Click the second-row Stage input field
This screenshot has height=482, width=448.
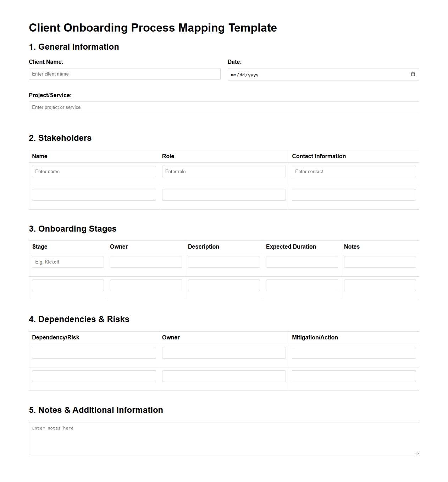67,285
